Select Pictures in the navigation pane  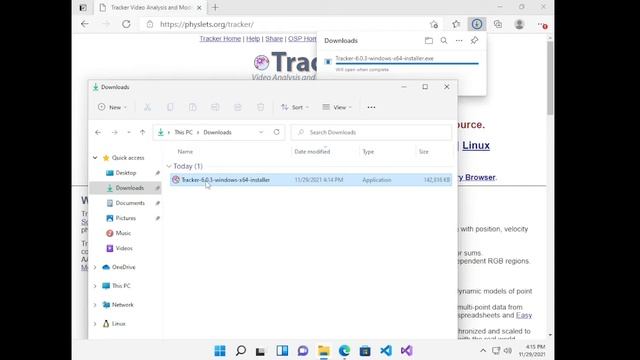coord(126,218)
